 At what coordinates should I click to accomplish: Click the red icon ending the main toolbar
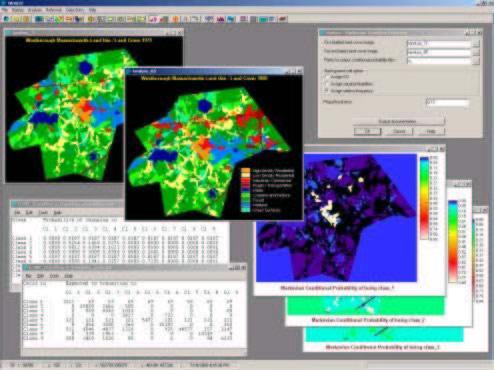click(283, 19)
